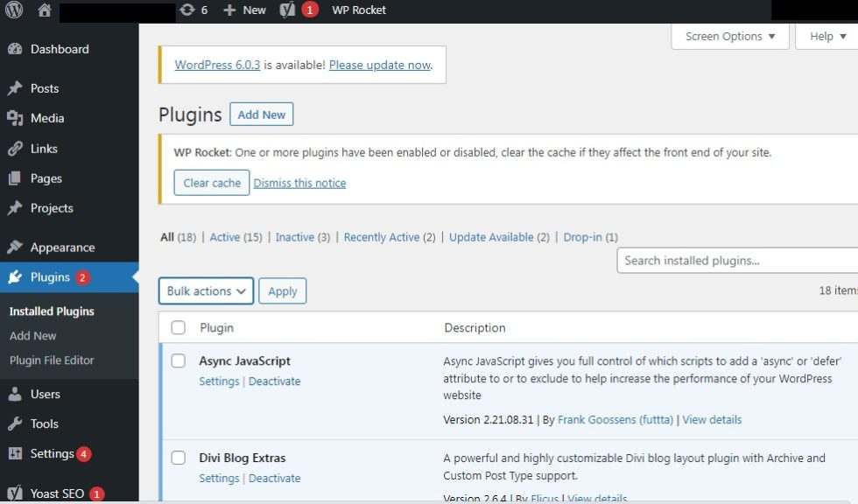The image size is (858, 504).
Task: Open WP Rocket menu in admin bar
Action: click(x=359, y=10)
